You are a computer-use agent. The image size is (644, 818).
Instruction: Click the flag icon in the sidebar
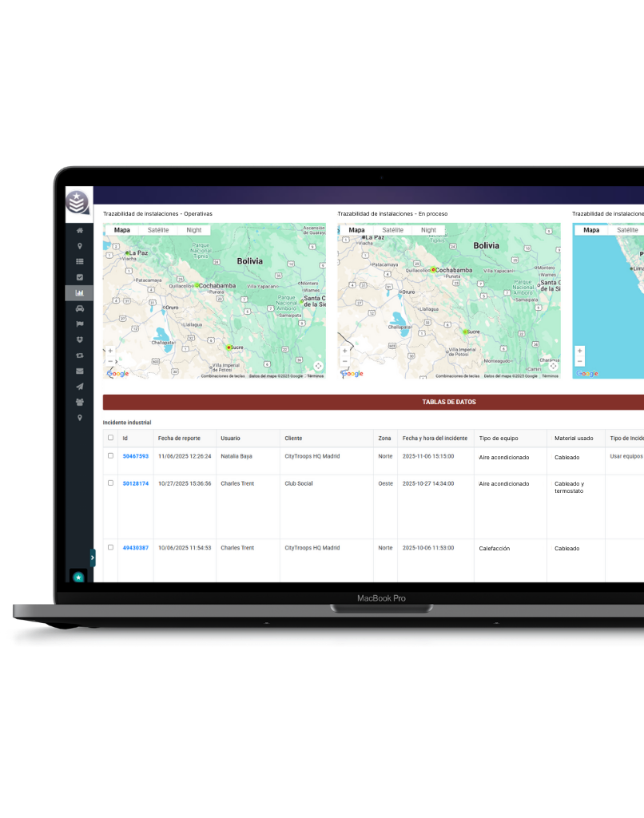coord(80,324)
